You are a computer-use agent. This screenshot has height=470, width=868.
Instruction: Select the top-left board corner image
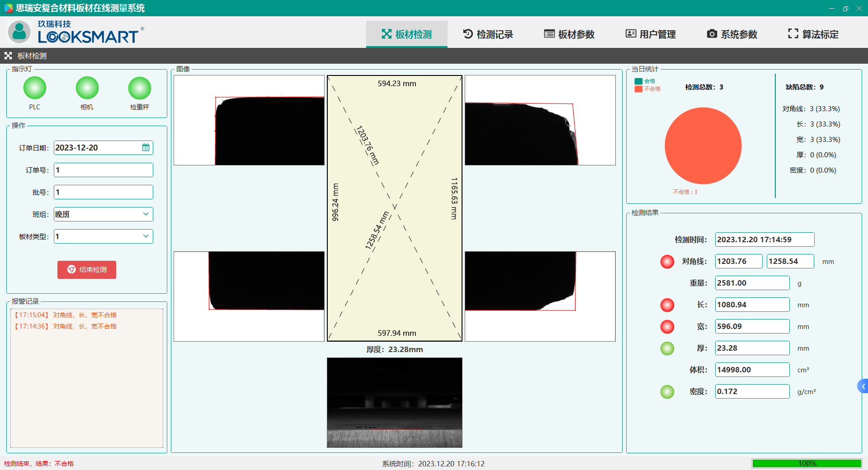click(249, 120)
